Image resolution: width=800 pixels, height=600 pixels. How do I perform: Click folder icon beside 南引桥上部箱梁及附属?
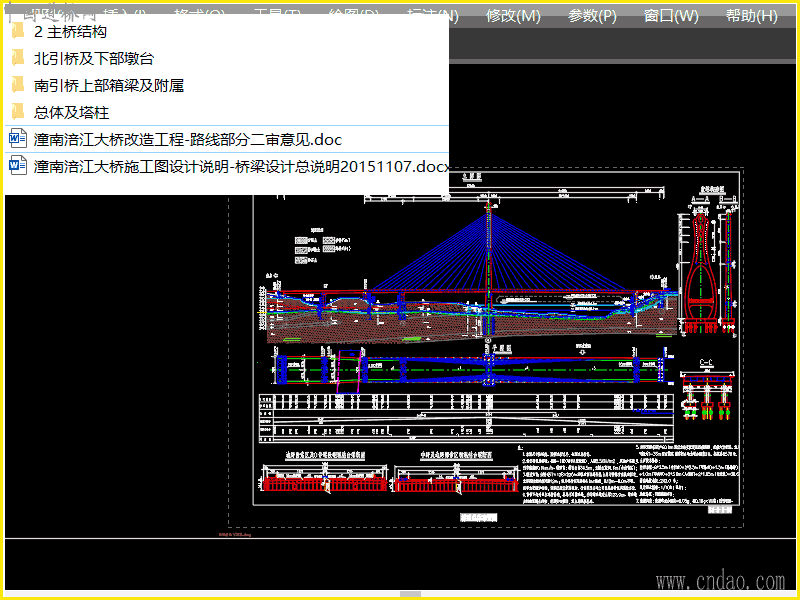[x=18, y=85]
